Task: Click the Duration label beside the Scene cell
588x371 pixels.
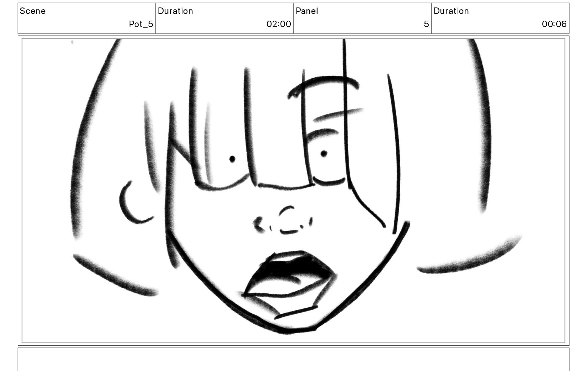Action: pos(175,11)
